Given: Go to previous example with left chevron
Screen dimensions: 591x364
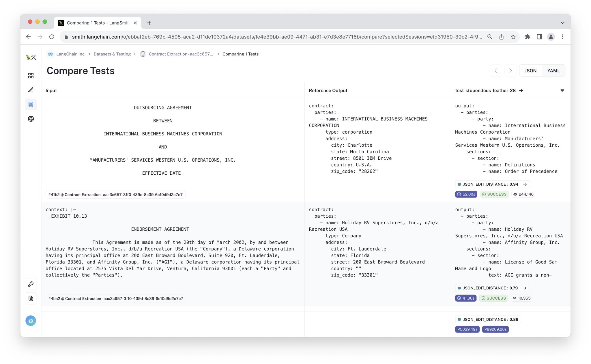Looking at the screenshot, I should 496,71.
